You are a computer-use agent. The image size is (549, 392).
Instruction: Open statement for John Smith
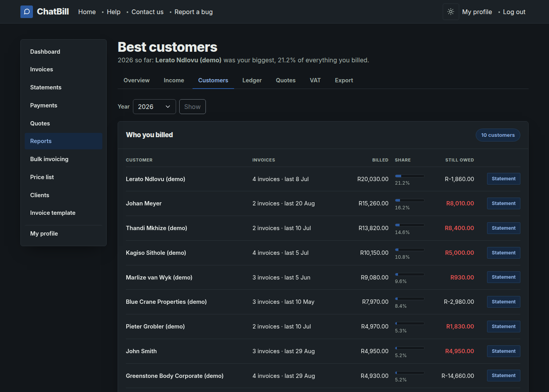pos(504,351)
